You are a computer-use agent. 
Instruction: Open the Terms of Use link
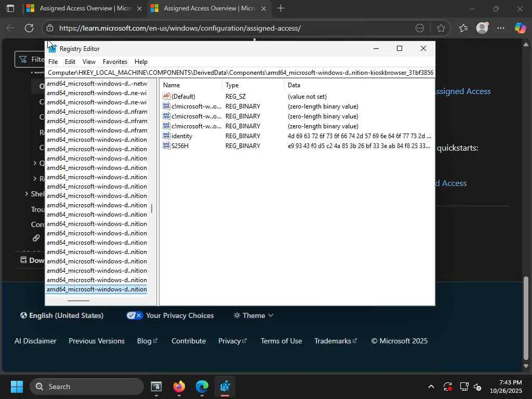click(x=281, y=341)
